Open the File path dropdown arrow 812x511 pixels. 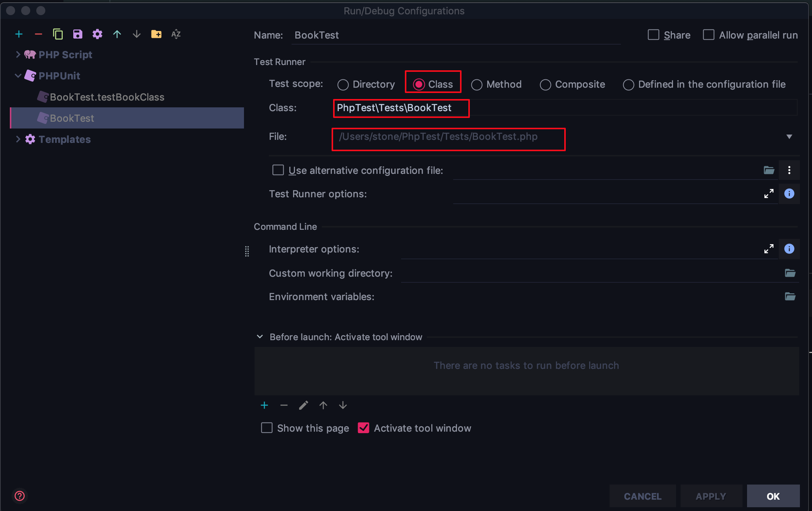(789, 137)
